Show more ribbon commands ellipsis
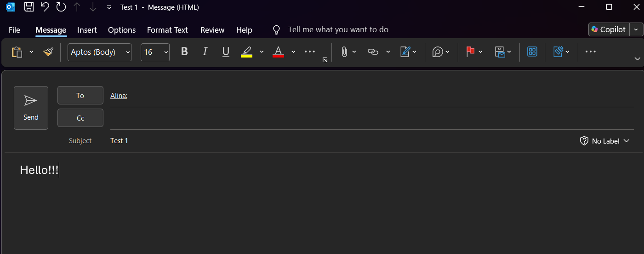 (x=590, y=52)
